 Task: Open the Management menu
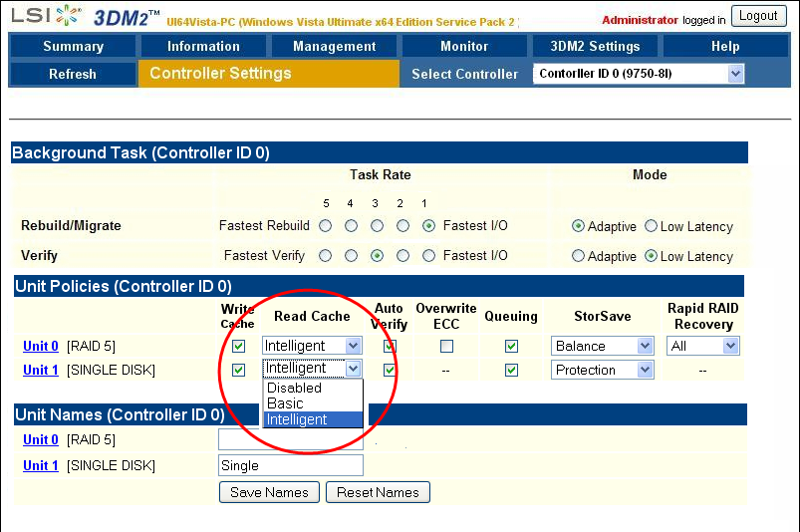(x=335, y=46)
